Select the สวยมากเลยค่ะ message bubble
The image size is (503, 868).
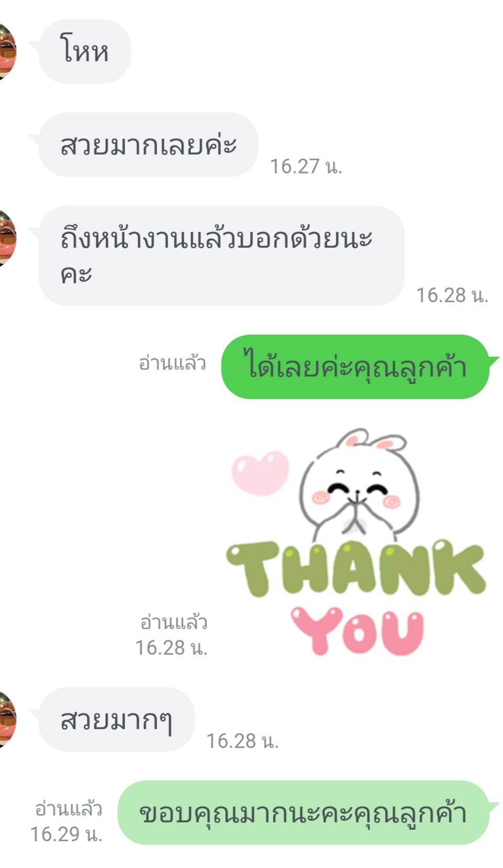[x=148, y=145]
